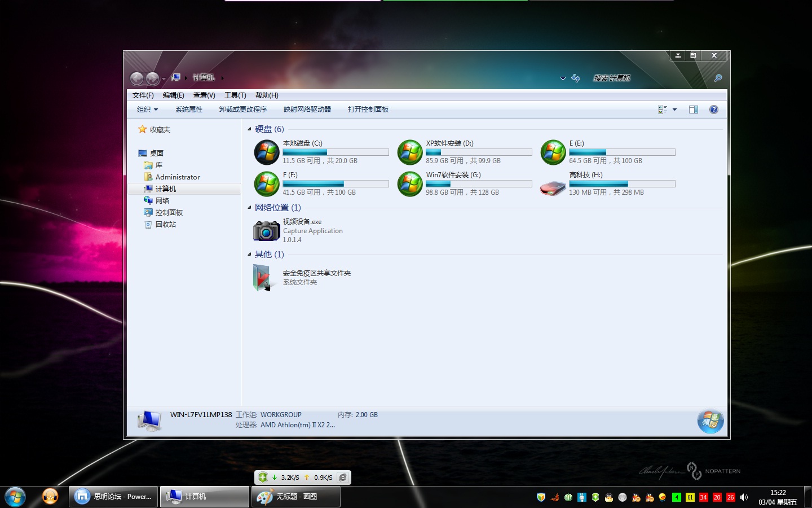812x508 pixels.
Task: Click the Forward navigation arrow
Action: click(152, 78)
